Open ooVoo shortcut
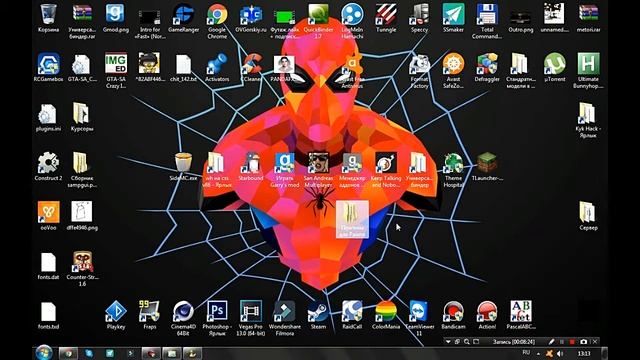Screen dimensions: 640x360 coord(48,216)
